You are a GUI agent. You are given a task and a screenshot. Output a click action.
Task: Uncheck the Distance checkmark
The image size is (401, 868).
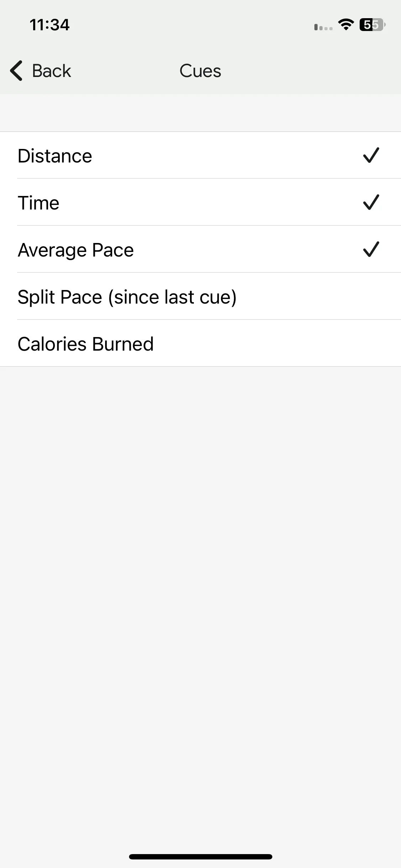(371, 155)
